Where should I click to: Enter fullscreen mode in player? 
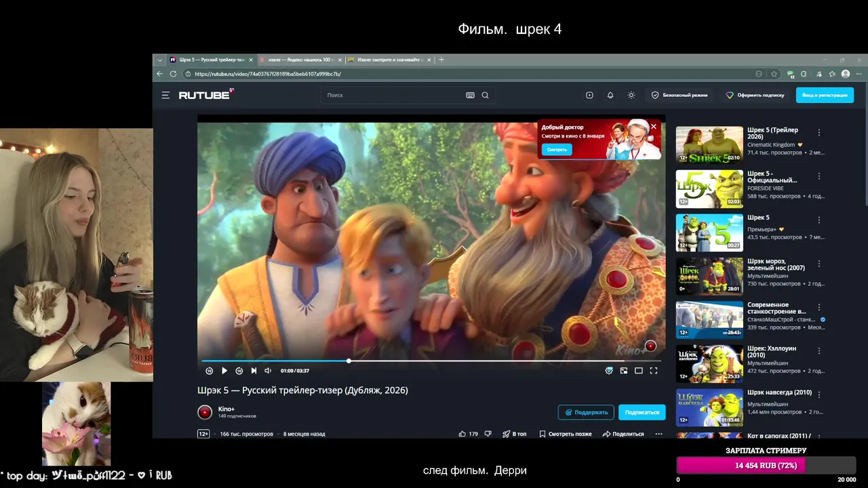point(654,371)
